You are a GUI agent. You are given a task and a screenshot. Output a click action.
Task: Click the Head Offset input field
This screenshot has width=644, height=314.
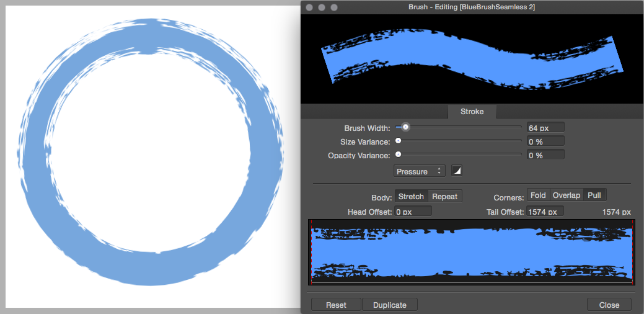413,212
